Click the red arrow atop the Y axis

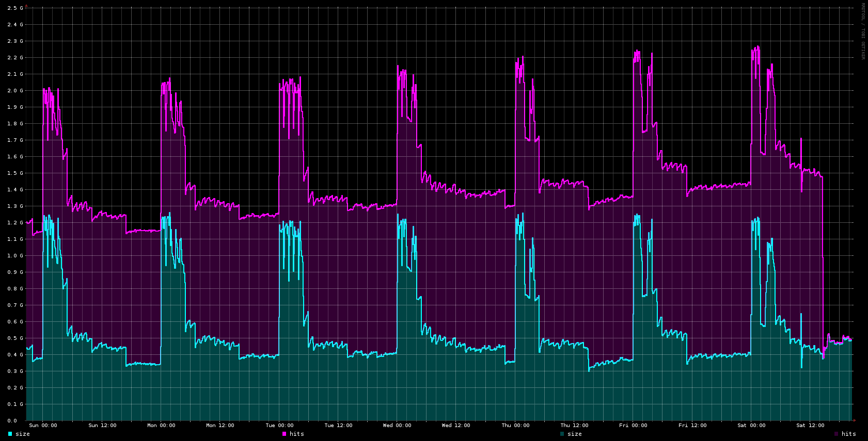(26, 6)
